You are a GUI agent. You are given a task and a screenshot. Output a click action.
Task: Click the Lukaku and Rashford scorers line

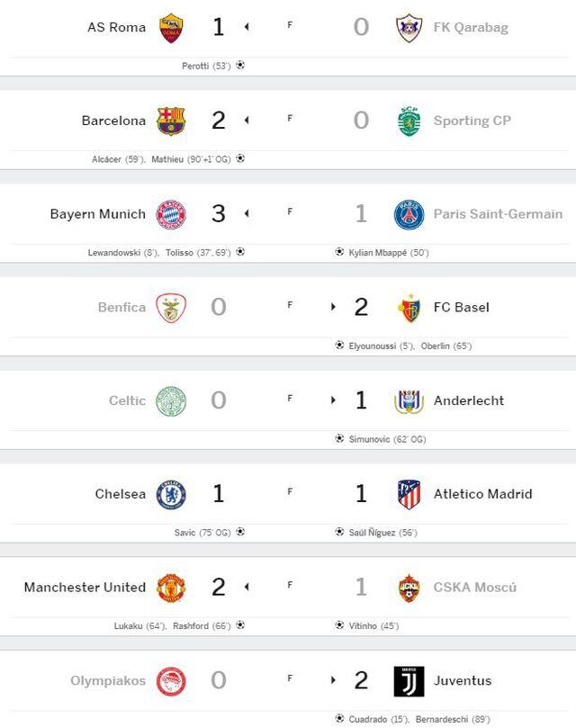click(x=172, y=625)
